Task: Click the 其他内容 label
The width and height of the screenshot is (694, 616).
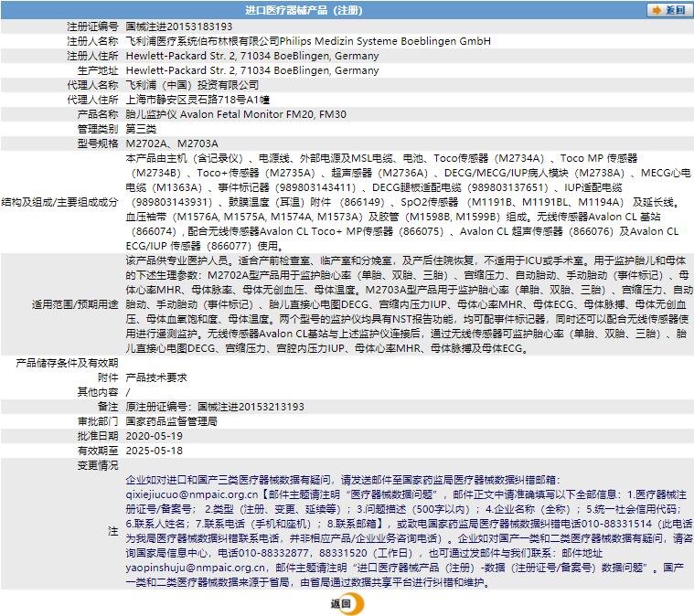Action: click(x=98, y=392)
